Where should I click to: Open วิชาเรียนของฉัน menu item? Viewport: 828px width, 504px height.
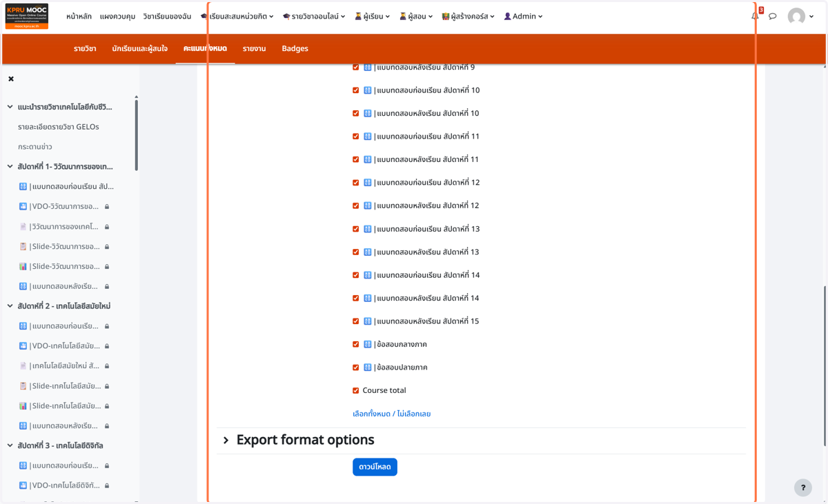[x=167, y=17]
